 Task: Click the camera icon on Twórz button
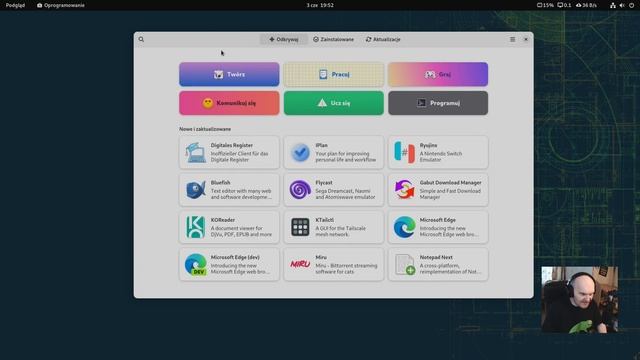[219, 74]
